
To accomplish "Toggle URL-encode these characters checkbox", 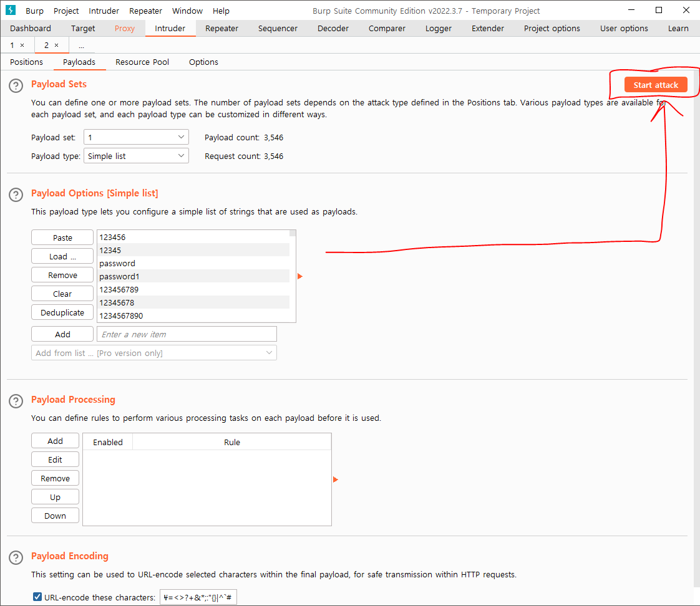I will coord(37,597).
